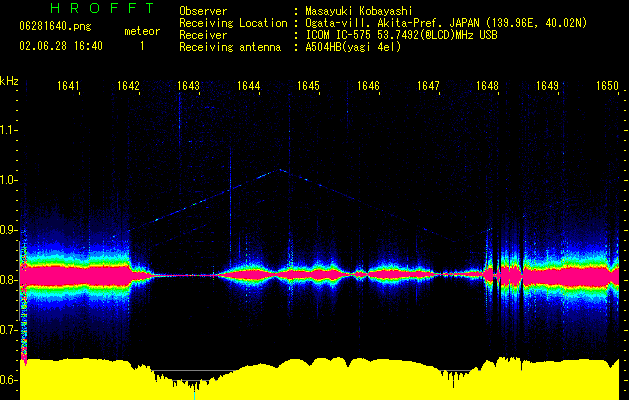This screenshot has height=400, width=629.
Task: Click the 0.9 kHz frequency label
Action: tap(9, 230)
